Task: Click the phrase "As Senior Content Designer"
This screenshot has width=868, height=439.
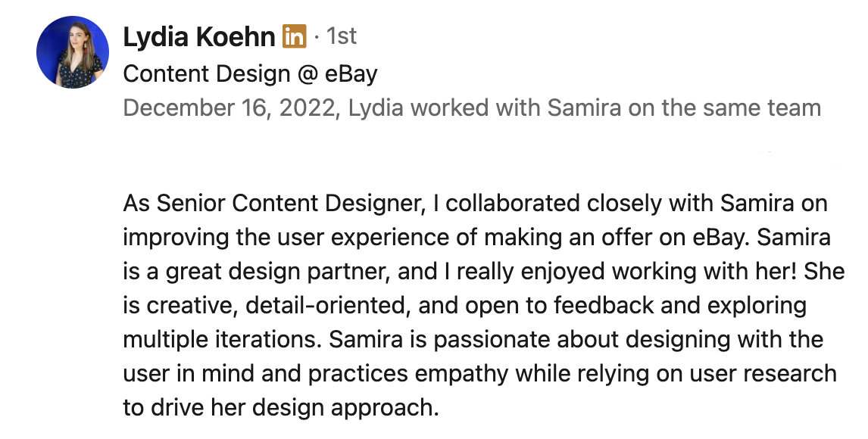Action: (273, 204)
